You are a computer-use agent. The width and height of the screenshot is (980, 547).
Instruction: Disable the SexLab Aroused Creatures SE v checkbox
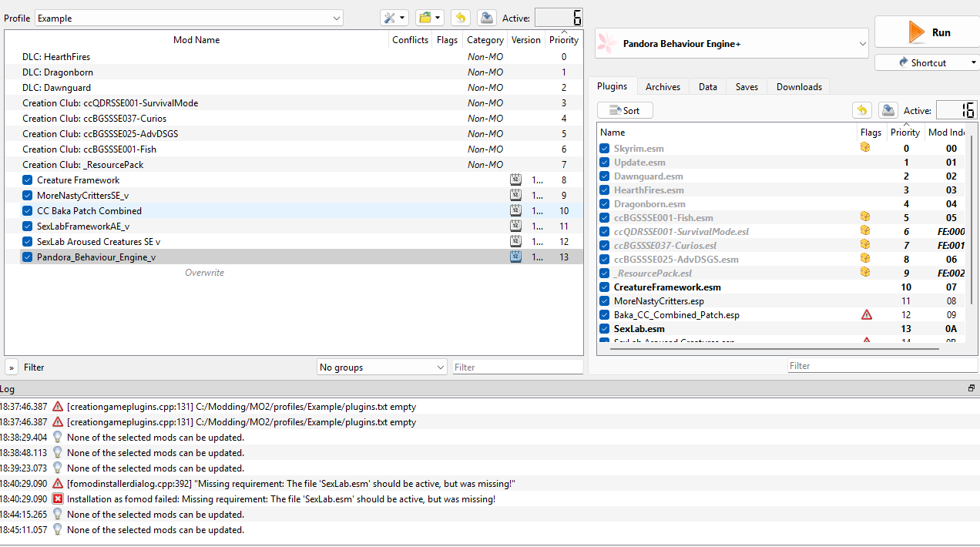click(28, 241)
